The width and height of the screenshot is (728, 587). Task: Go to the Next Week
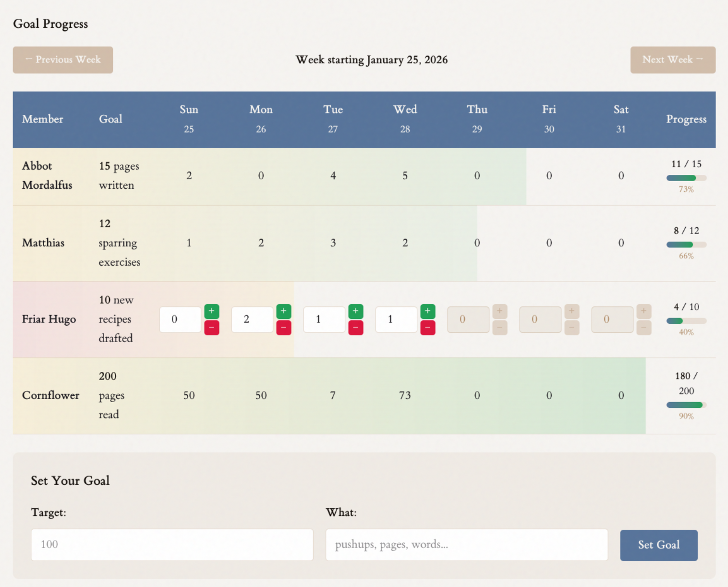[672, 60]
